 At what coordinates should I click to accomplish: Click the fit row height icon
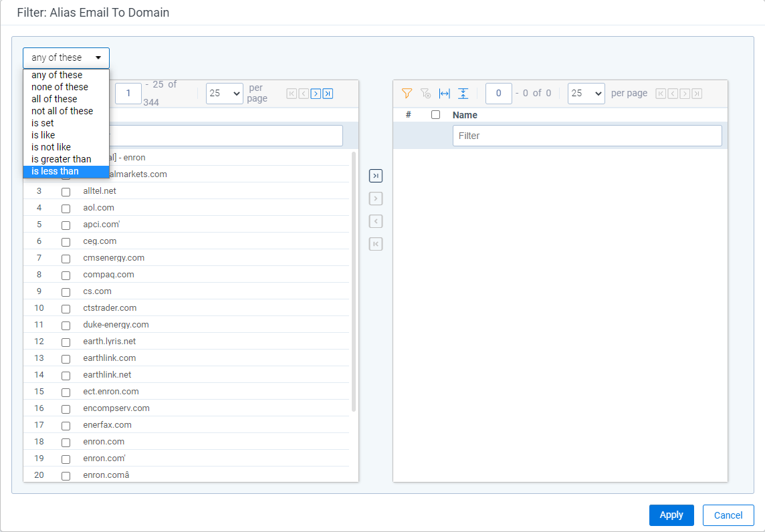[463, 93]
